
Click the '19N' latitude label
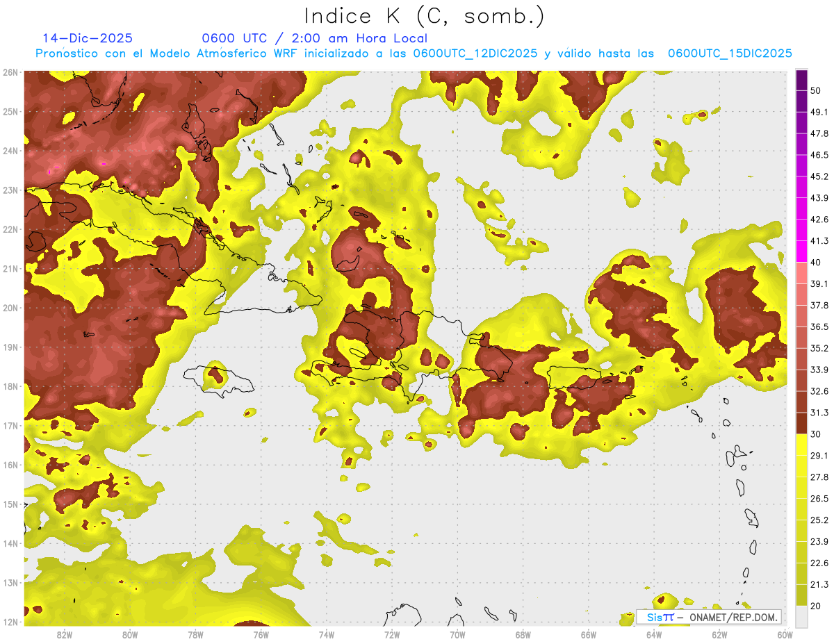pos(10,347)
